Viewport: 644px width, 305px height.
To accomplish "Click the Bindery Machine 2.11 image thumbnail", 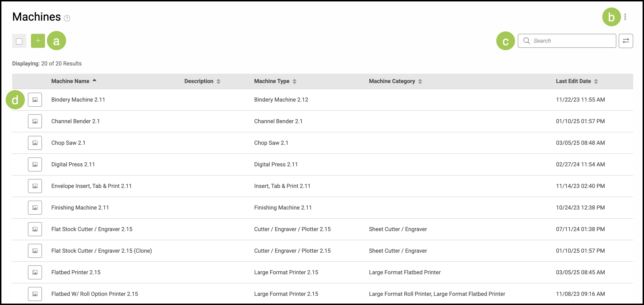I will 35,100.
